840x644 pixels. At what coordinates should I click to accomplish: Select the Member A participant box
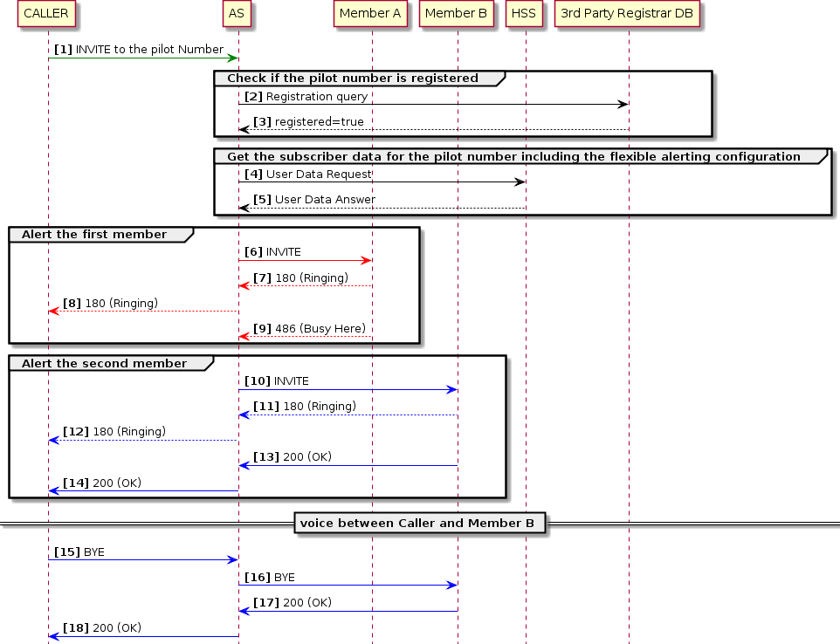(x=370, y=14)
